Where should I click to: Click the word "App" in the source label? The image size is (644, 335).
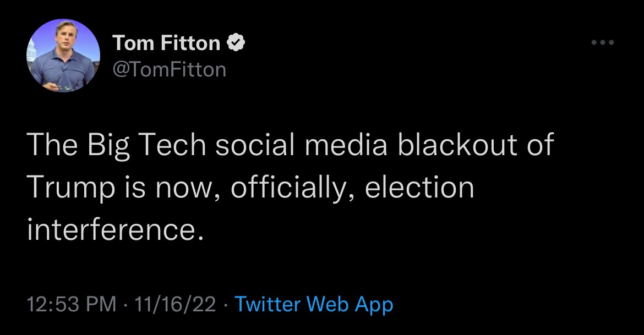[374, 304]
